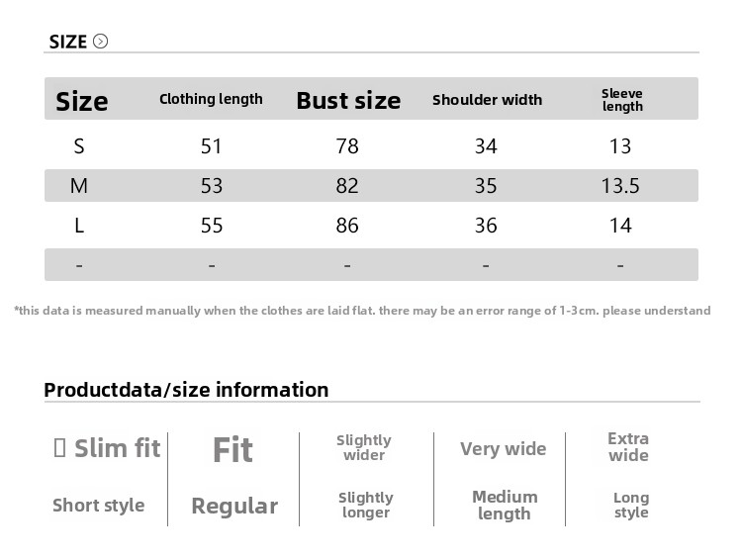Select the Slightly wider fit
Screen dimensions: 742x560
click(364, 447)
